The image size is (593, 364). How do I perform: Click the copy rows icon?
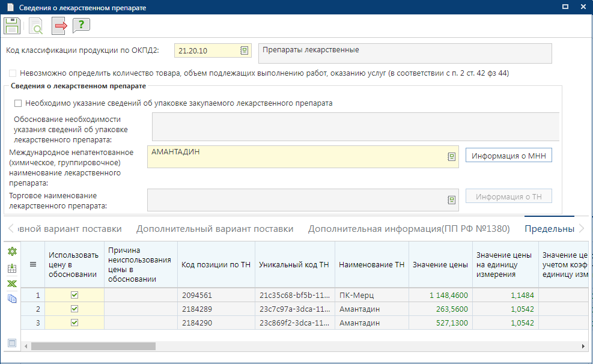pyautogui.click(x=12, y=299)
